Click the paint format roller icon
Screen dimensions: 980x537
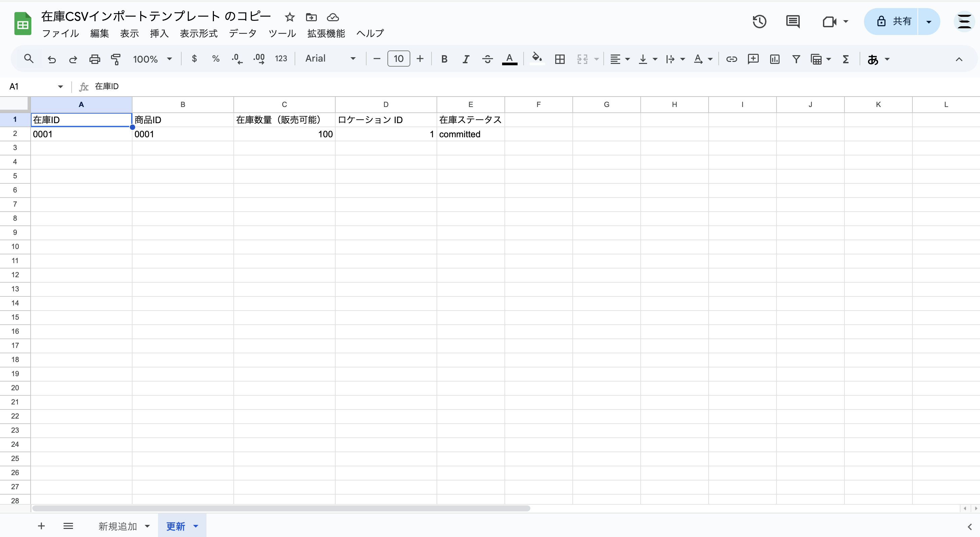(116, 59)
